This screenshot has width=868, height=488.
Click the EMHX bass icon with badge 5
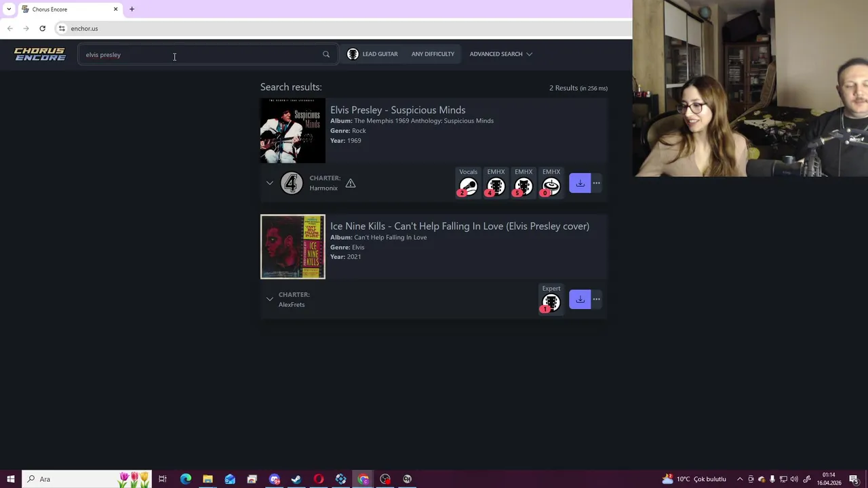524,186
